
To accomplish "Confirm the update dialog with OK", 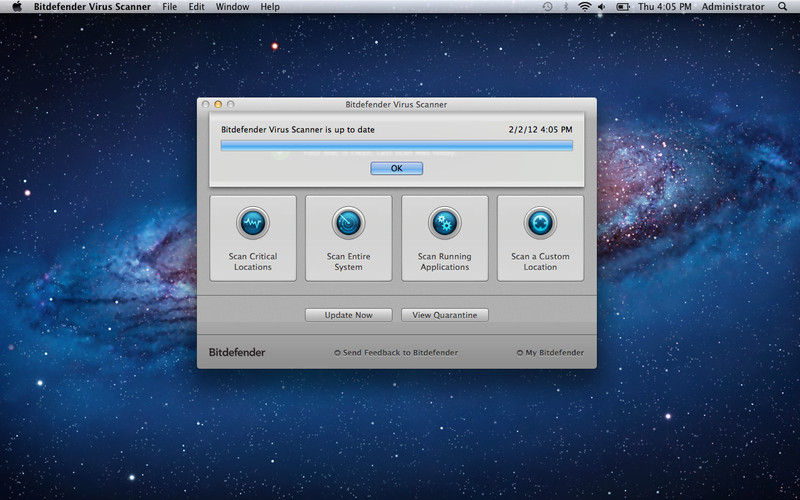I will tap(396, 168).
